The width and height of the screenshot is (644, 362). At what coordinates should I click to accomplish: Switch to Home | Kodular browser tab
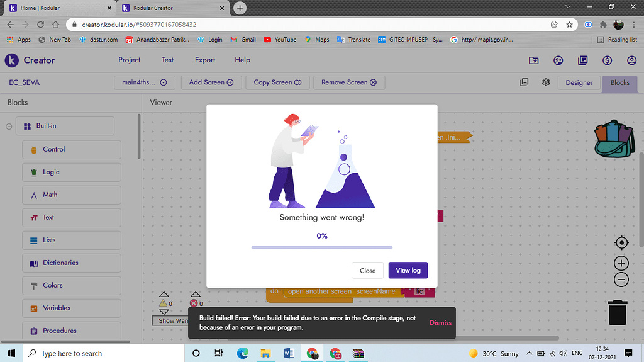[x=60, y=8]
